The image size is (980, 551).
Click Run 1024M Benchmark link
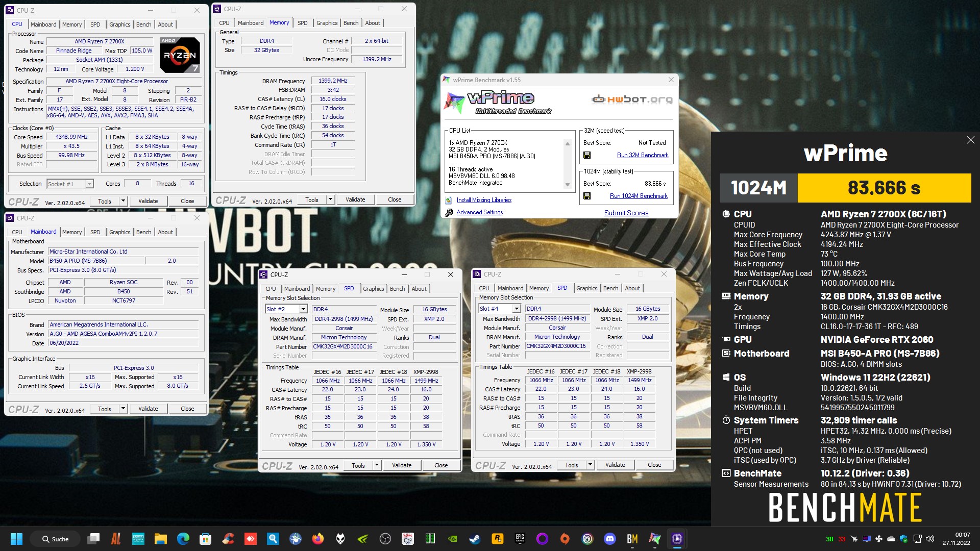click(x=639, y=196)
